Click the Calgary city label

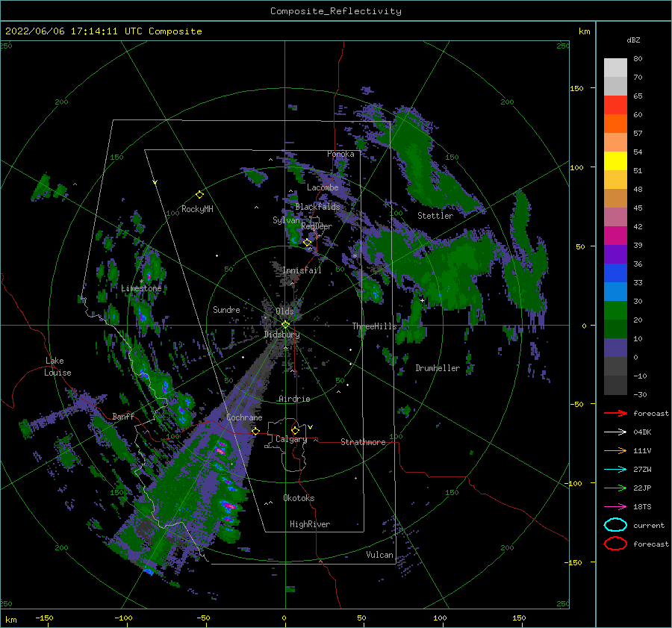point(291,439)
